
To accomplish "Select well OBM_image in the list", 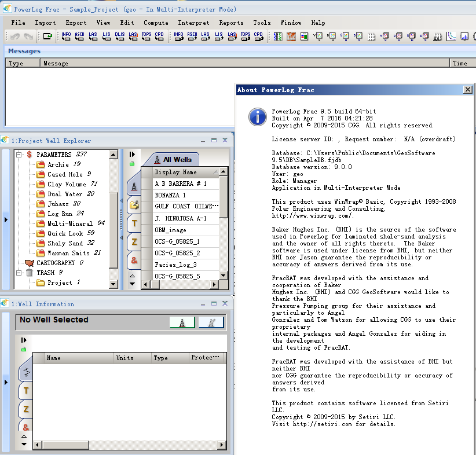I will [x=186, y=230].
